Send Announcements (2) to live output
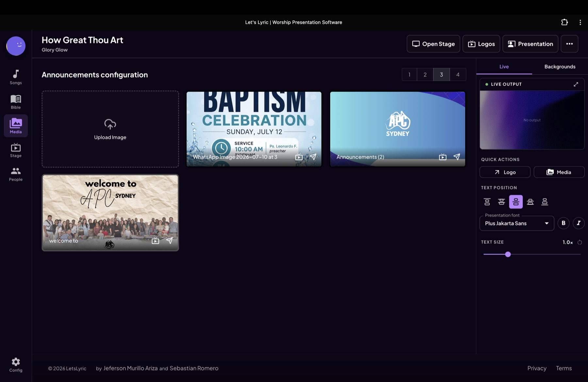This screenshot has height=382, width=588. [x=457, y=157]
